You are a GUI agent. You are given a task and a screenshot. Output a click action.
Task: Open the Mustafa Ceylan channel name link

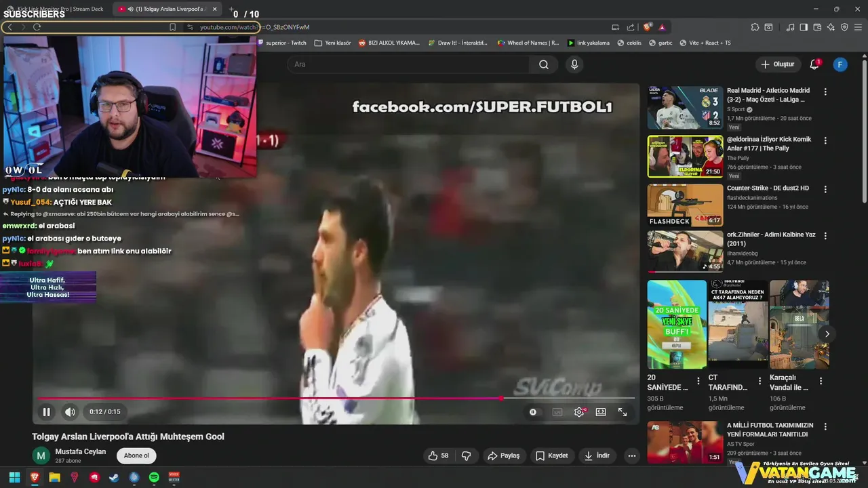click(x=81, y=451)
